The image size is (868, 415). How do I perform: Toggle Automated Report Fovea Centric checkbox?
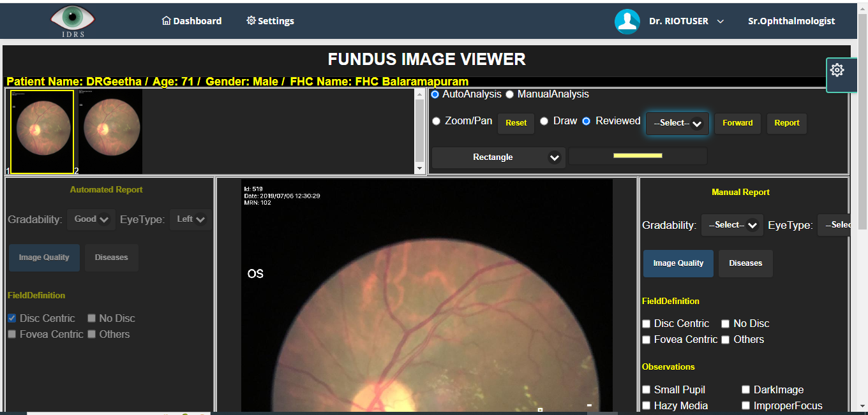12,334
